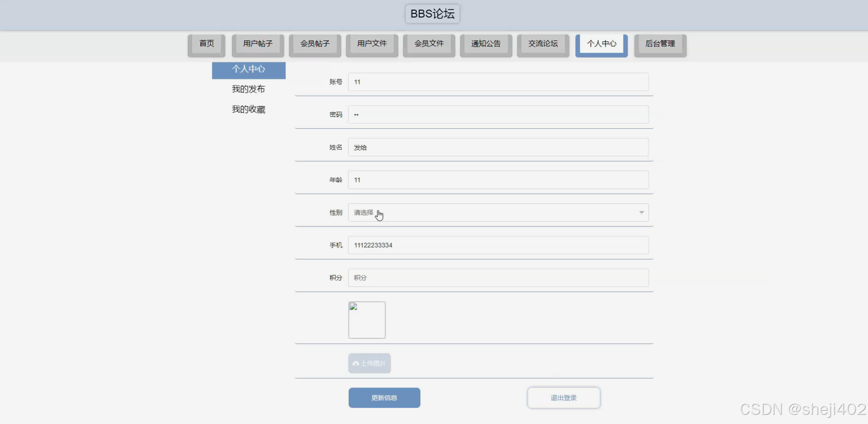868x424 pixels.
Task: Switch to the 首页 tab
Action: (x=206, y=44)
